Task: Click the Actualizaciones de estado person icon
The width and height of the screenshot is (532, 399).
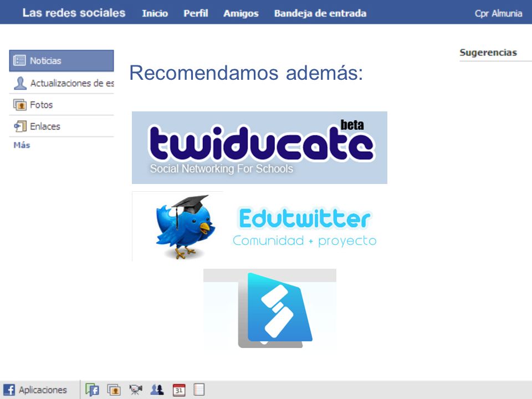Action: tap(20, 83)
